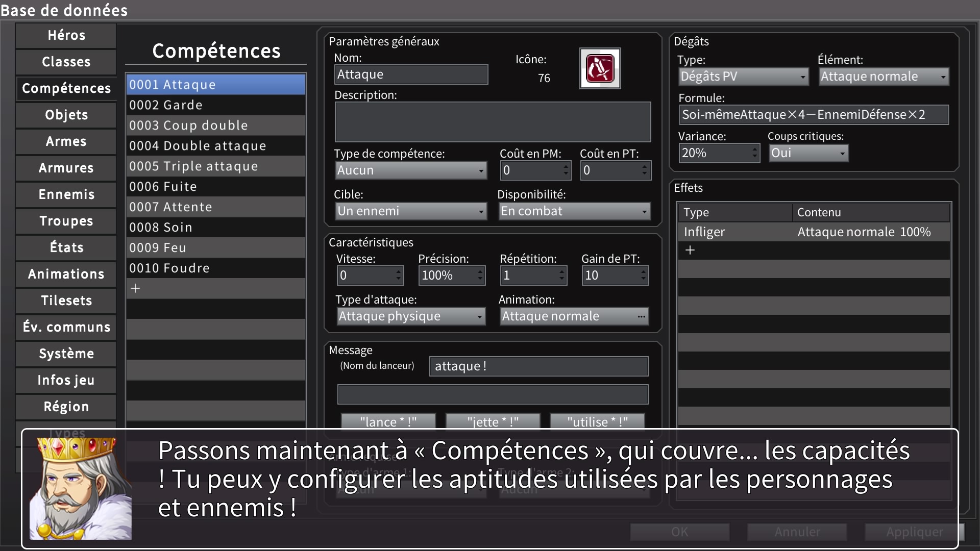Open the Héros tab
The height and width of the screenshot is (551, 980).
tap(66, 35)
